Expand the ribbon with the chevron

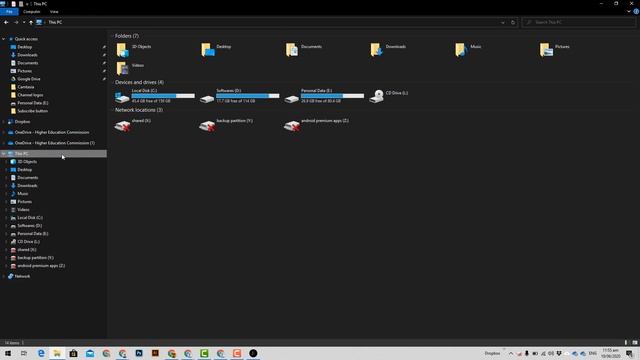point(629,11)
